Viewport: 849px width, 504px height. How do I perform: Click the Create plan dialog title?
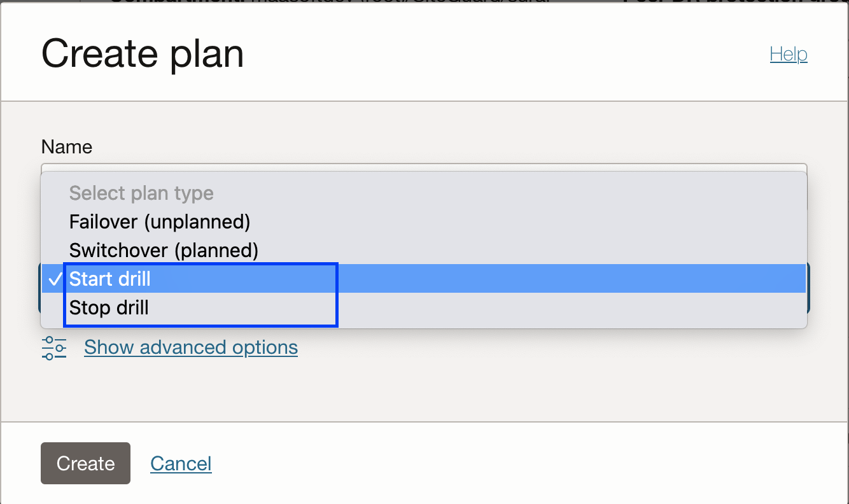click(143, 53)
